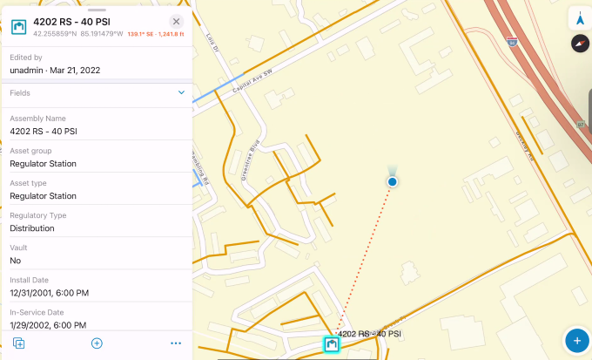The width and height of the screenshot is (592, 360).
Task: Select the Asset group value Regulator Station
Action: 43,164
